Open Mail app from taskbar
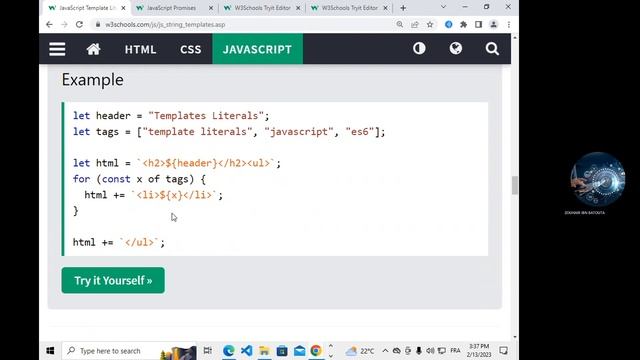The width and height of the screenshot is (640, 360). (299, 350)
